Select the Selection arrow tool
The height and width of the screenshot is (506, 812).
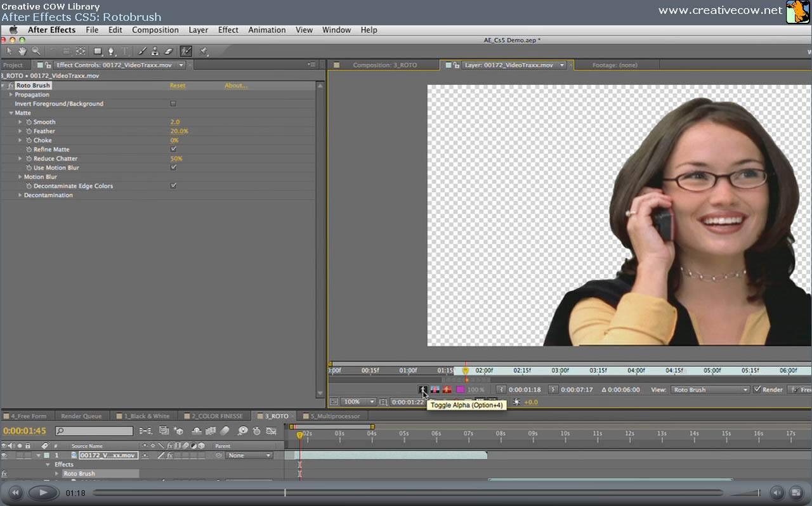[10, 51]
